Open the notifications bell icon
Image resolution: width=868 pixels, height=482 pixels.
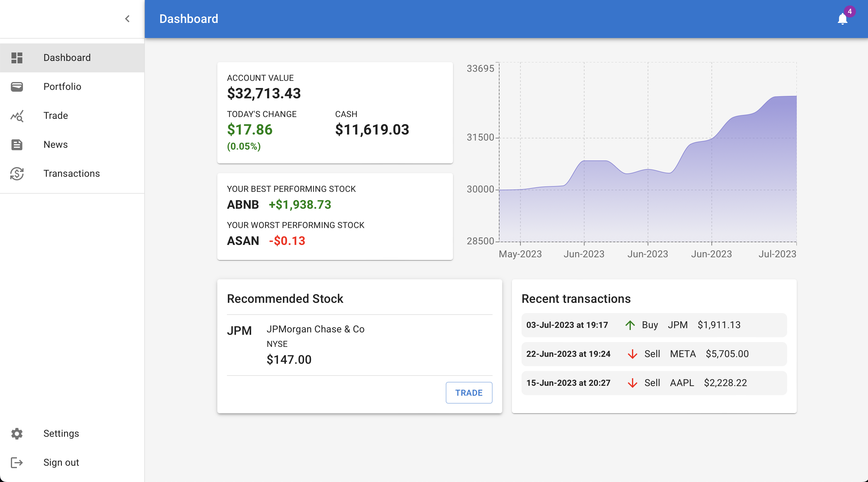coord(842,19)
